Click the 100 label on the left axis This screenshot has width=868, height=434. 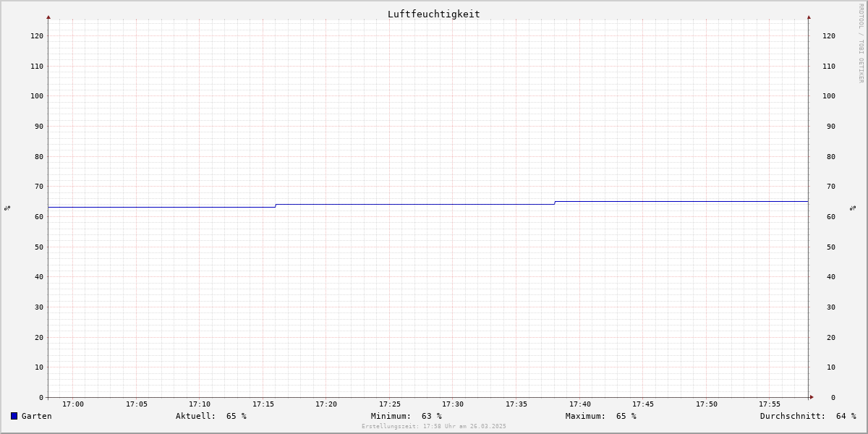click(x=37, y=96)
